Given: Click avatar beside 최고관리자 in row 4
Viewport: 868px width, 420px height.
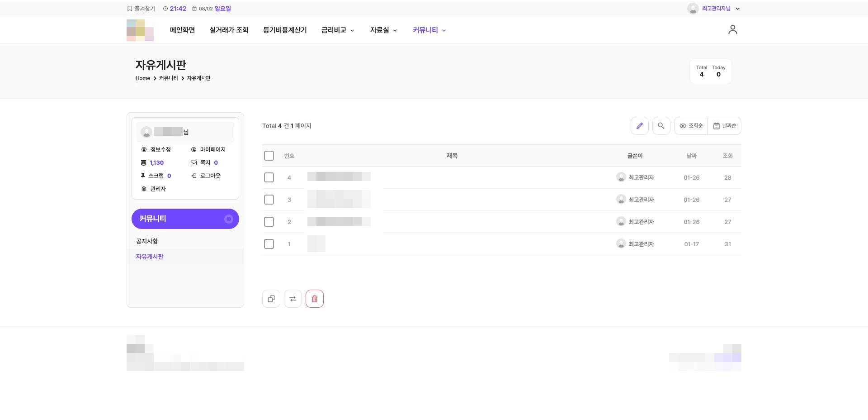Looking at the screenshot, I should point(621,177).
